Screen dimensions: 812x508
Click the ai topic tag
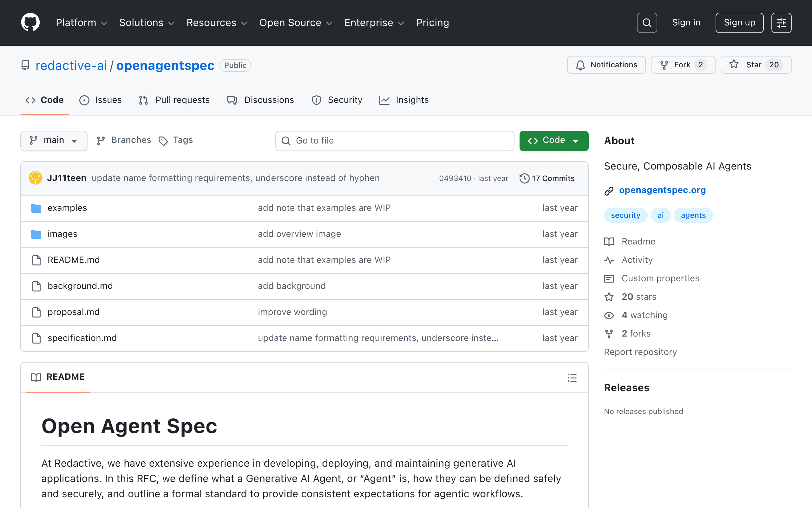point(660,215)
